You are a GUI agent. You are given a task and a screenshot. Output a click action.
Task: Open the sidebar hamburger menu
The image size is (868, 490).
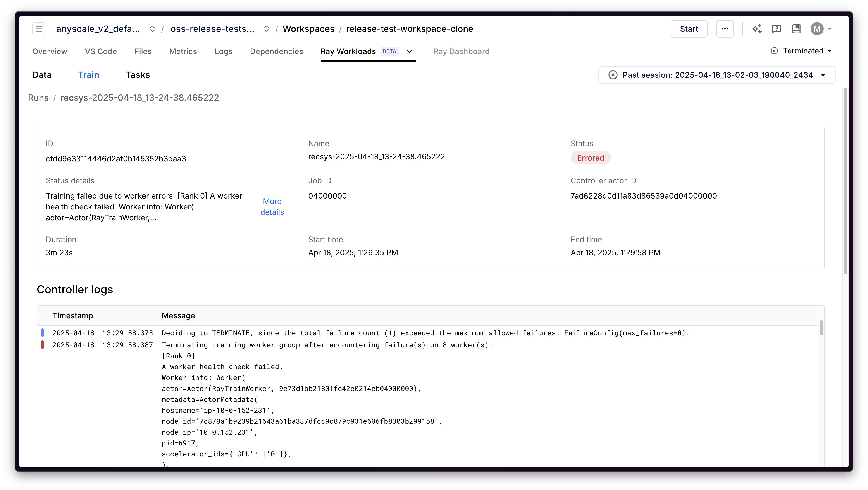(x=39, y=29)
